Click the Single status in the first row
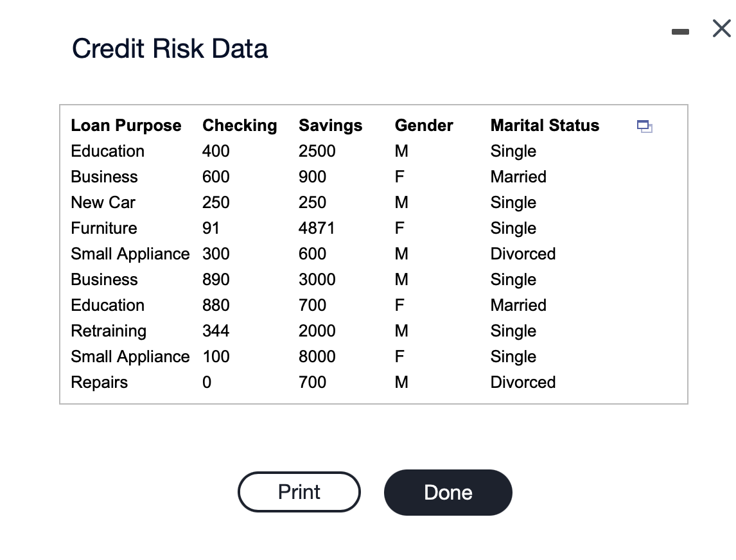 (513, 151)
